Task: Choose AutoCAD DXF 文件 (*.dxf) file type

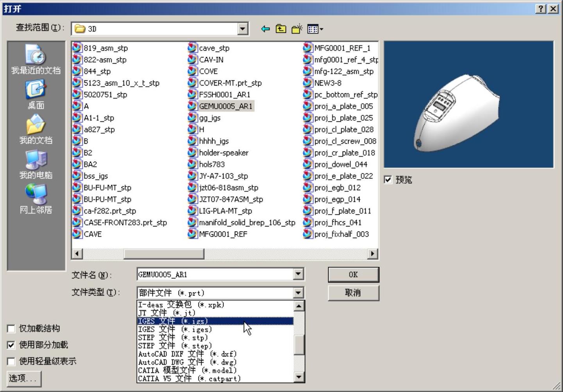Action: pyautogui.click(x=215, y=354)
